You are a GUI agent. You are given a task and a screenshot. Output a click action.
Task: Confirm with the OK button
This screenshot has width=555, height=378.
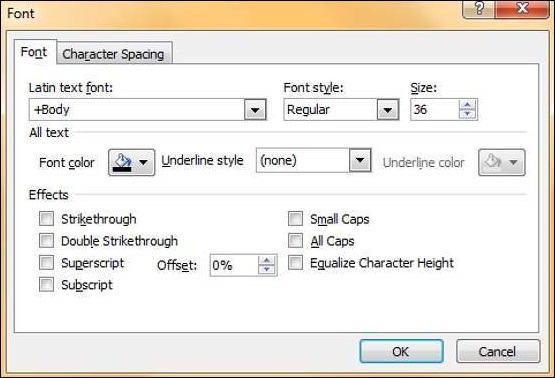(401, 351)
